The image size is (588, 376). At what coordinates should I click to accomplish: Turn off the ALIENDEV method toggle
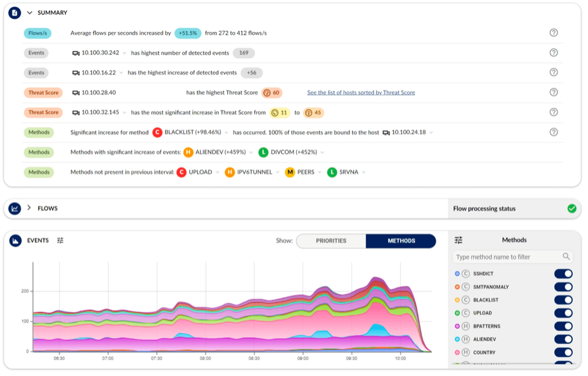tap(563, 339)
